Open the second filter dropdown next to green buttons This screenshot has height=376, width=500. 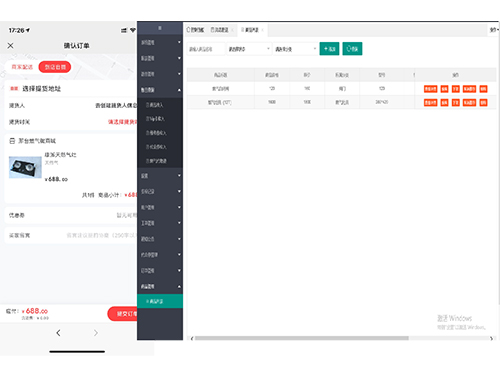(295, 49)
